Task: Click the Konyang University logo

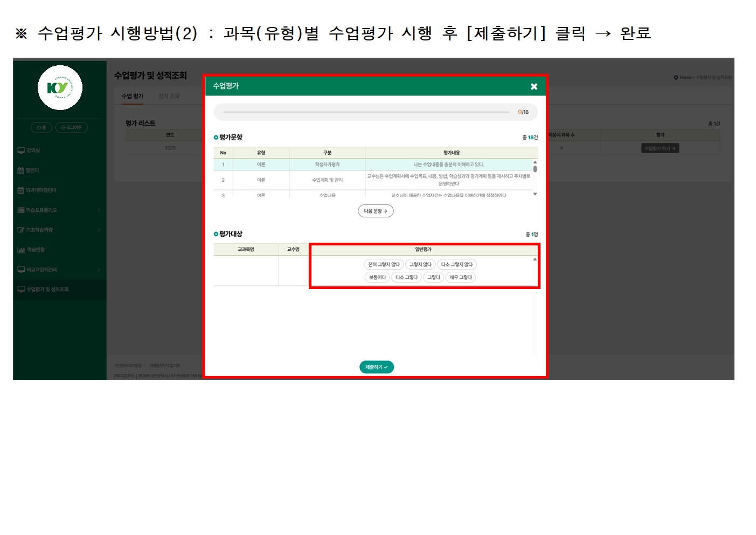Action: (60, 88)
